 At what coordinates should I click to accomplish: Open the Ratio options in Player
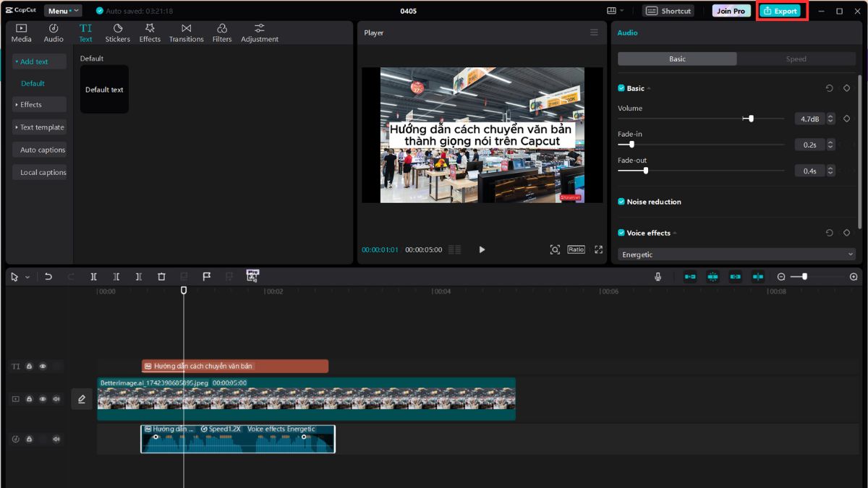(x=576, y=249)
